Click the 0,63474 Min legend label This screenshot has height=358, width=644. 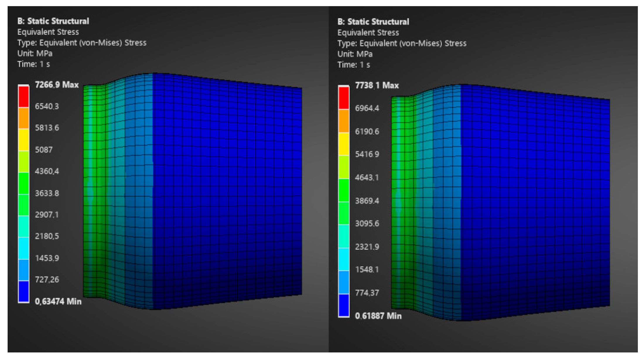coord(58,301)
